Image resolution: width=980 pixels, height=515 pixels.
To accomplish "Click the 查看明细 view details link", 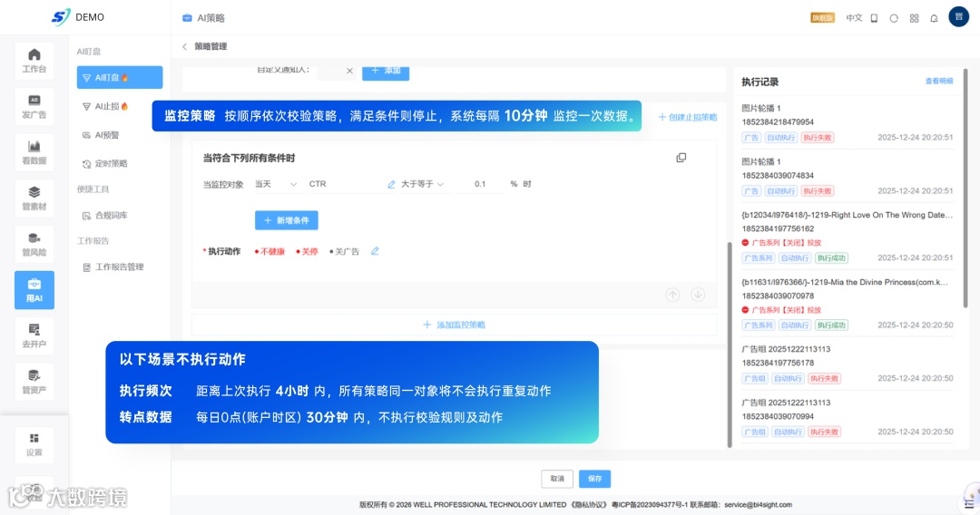I will (939, 82).
